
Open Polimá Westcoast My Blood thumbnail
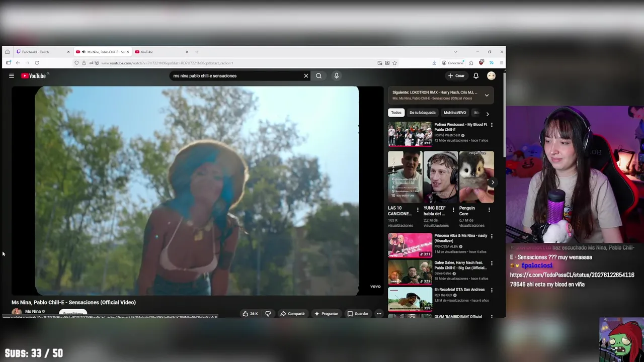410,134
